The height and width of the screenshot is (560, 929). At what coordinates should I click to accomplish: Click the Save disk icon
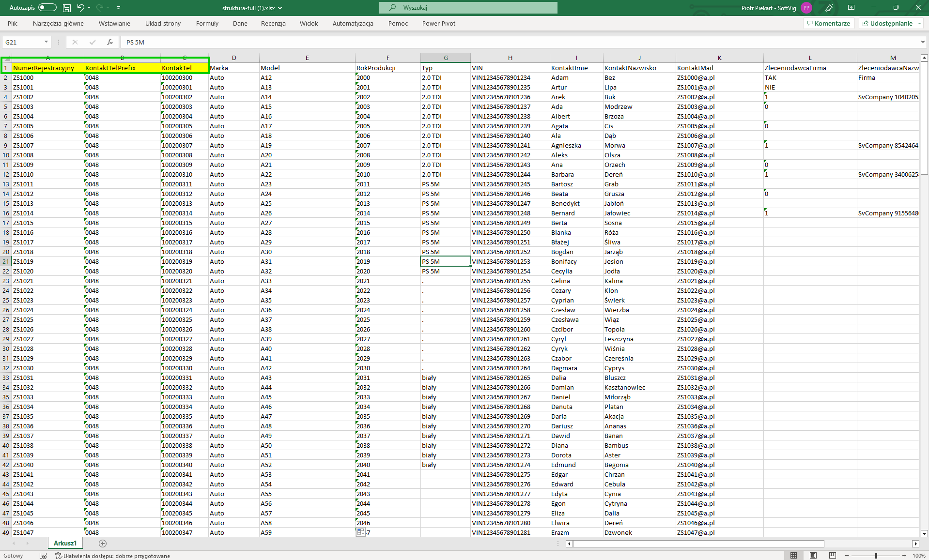tap(67, 8)
